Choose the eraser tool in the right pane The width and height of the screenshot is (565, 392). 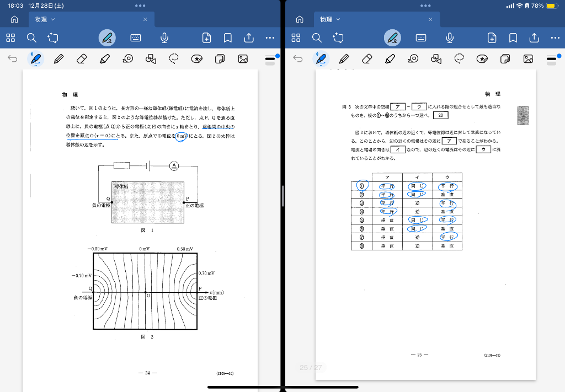tap(367, 58)
